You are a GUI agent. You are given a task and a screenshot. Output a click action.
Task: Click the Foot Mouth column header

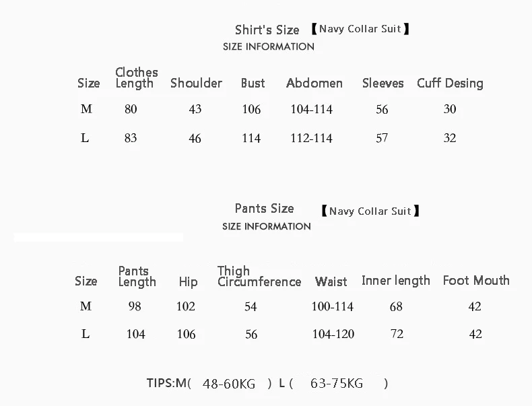476,281
